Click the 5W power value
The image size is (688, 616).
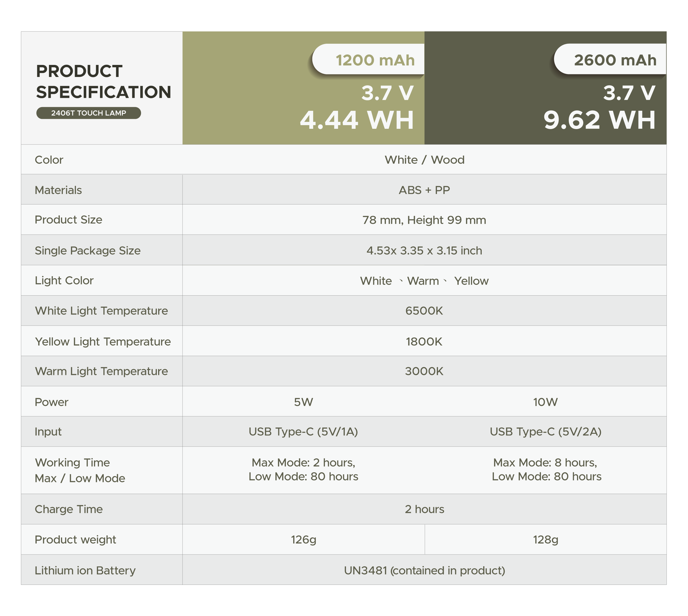click(304, 402)
